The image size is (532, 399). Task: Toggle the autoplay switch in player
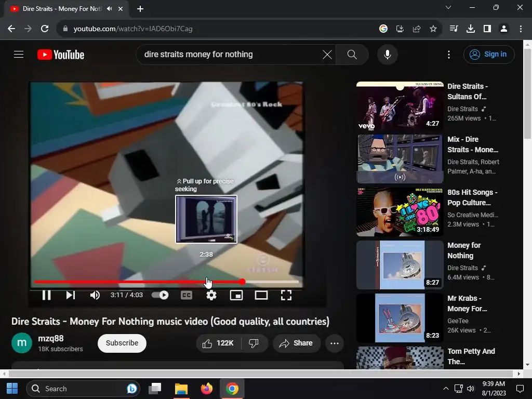(160, 295)
